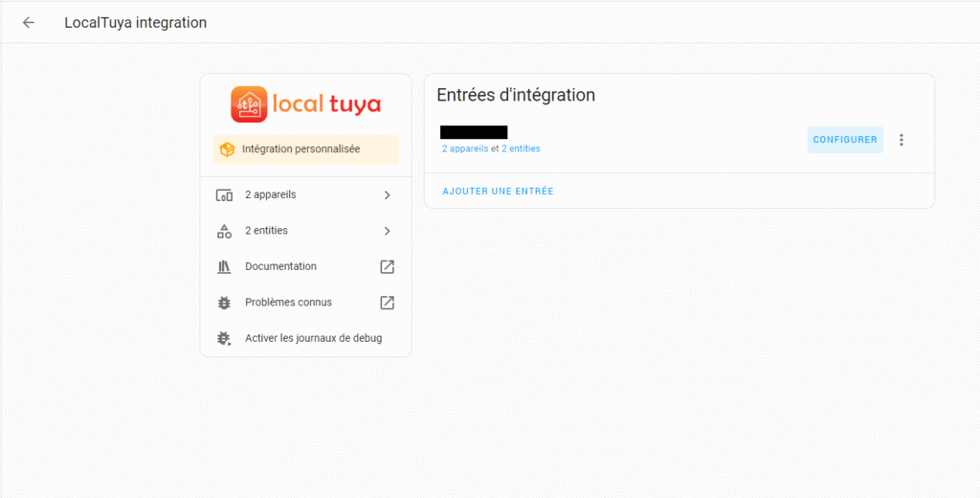This screenshot has height=498, width=980.
Task: Click the local tuya logo
Action: (x=305, y=103)
